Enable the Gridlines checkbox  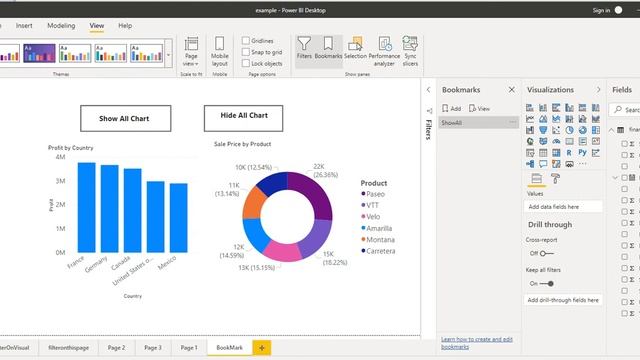coord(246,40)
